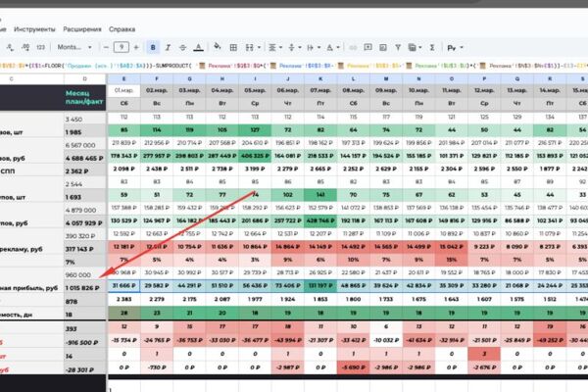Select column D header
The height and width of the screenshot is (392, 588).
point(84,78)
